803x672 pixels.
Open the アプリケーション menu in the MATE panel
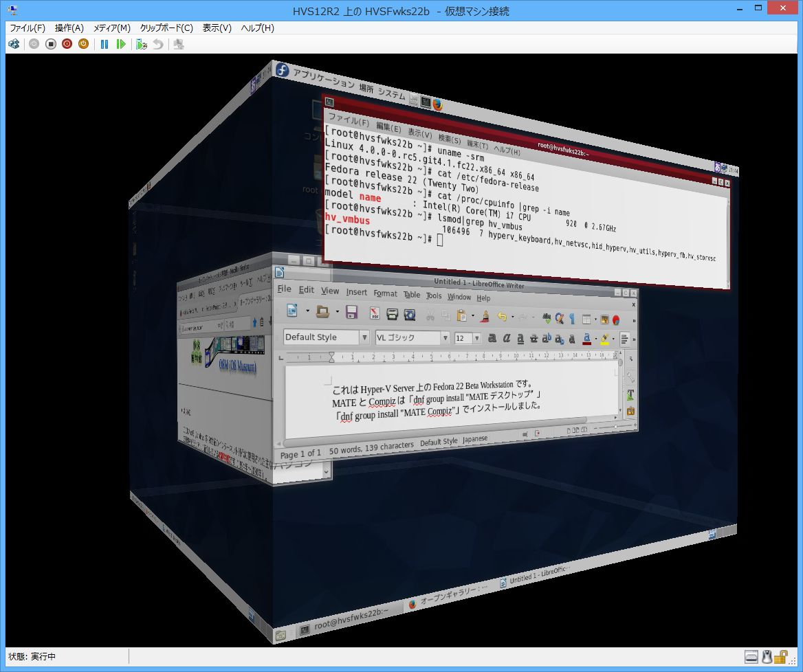coord(323,78)
